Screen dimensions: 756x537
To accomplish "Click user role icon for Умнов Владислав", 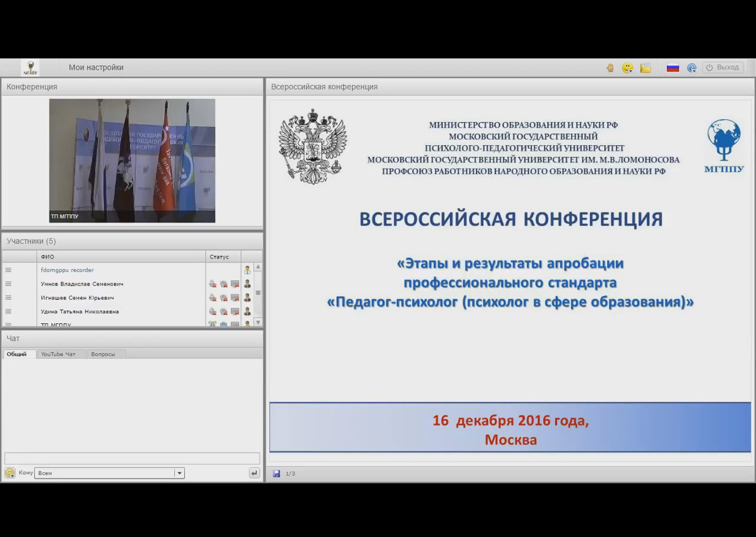I will 247,284.
